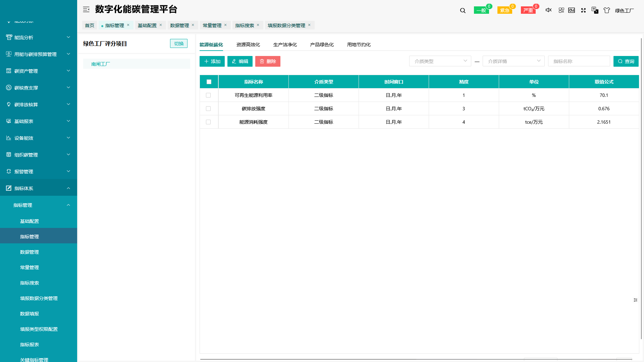Check the header select-all checkbox
Viewport: 644px width, 362px height.
click(209, 81)
